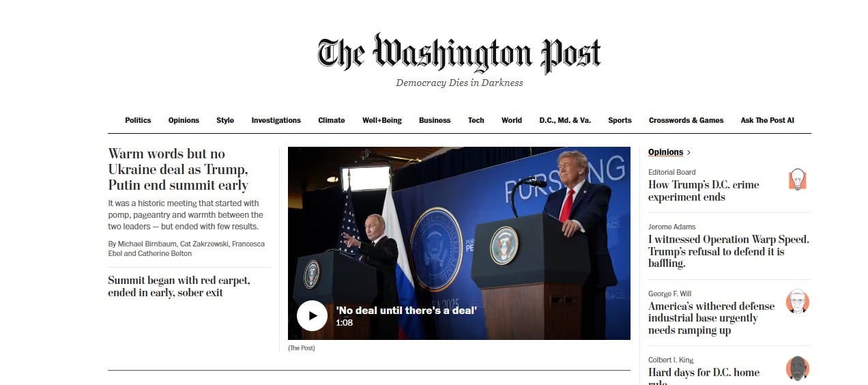The image size is (868, 385).
Task: Open Jerome Adams' Operation Warp Speed op-ed
Action: point(728,251)
